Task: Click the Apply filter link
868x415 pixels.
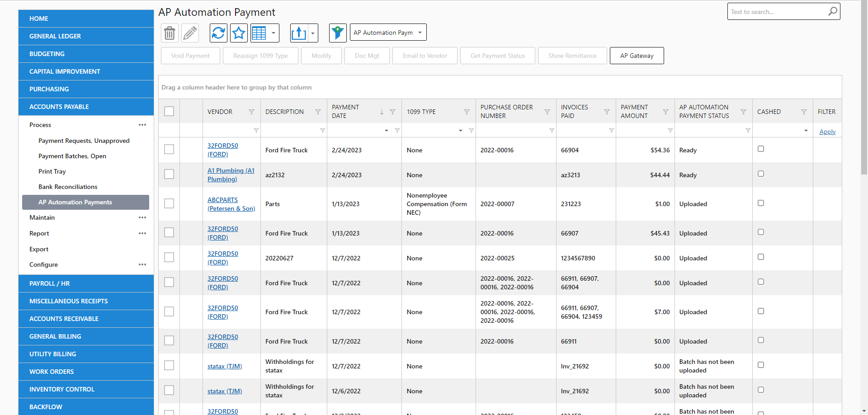Action: click(x=827, y=132)
